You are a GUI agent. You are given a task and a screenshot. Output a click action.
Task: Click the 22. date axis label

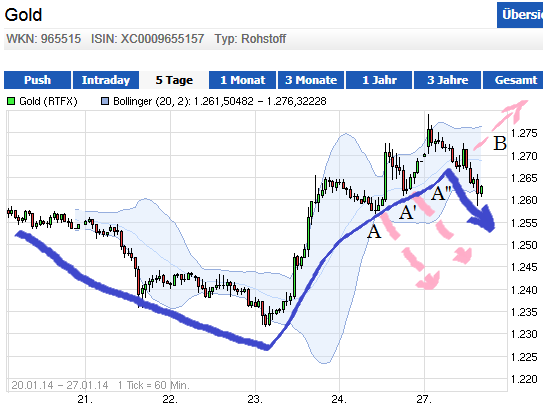pos(170,399)
